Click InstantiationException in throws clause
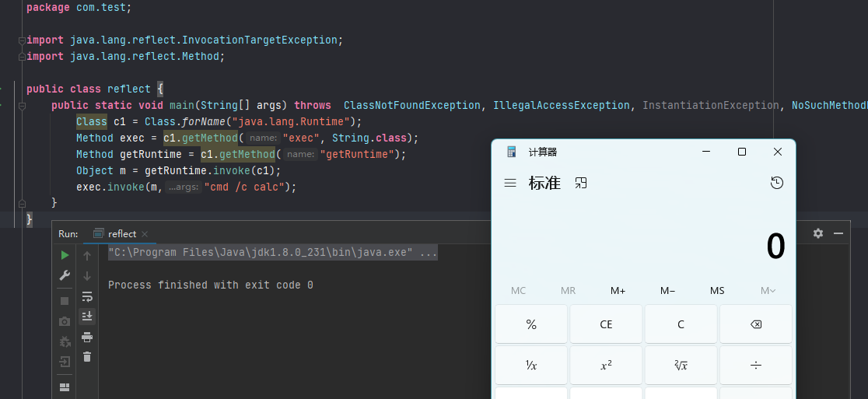 (x=711, y=105)
